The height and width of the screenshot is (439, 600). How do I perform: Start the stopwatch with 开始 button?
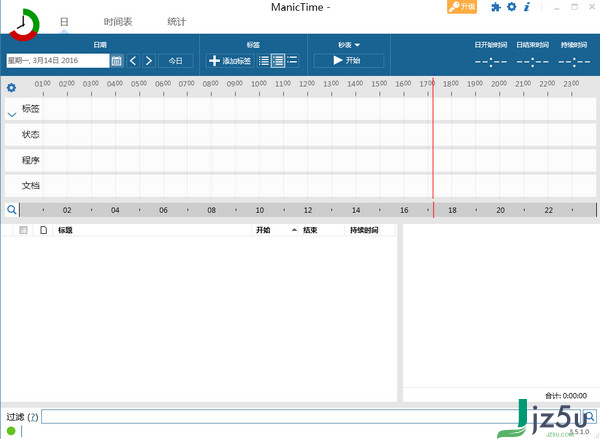click(349, 60)
